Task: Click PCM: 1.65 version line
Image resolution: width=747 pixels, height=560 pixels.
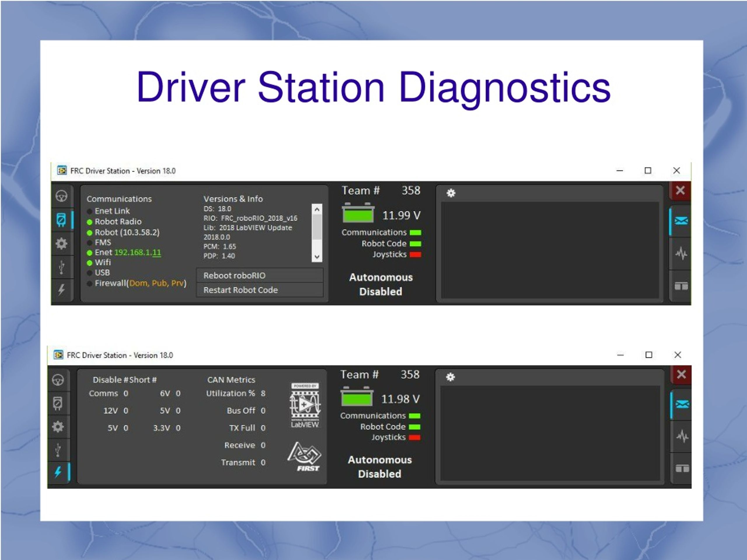Action: point(220,247)
